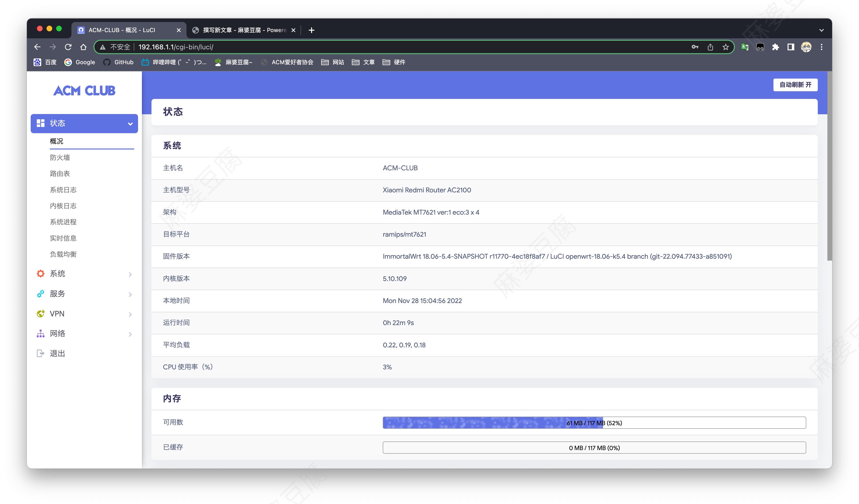
Task: Open the 百度 bookmark
Action: 45,62
